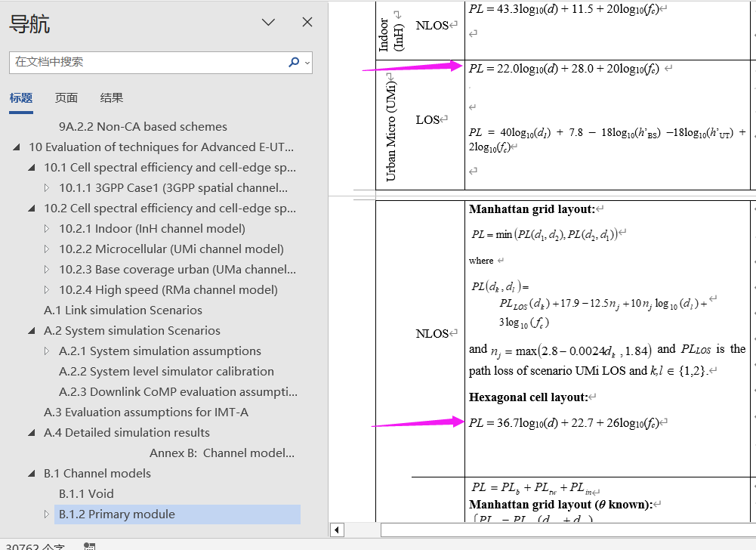Viewport: 756px width, 550px height.
Task: Collapse the 10.2 Cell spectral efficiency heading
Action: (x=32, y=209)
